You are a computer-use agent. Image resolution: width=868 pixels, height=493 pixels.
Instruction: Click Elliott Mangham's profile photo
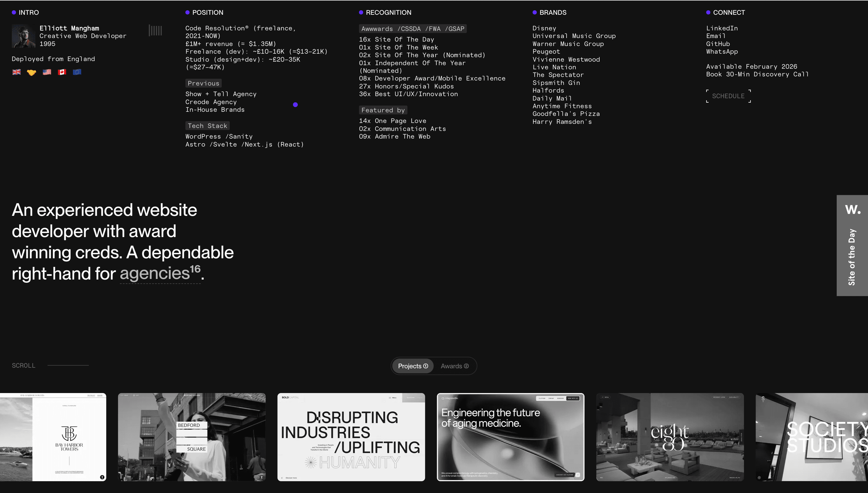coord(23,36)
